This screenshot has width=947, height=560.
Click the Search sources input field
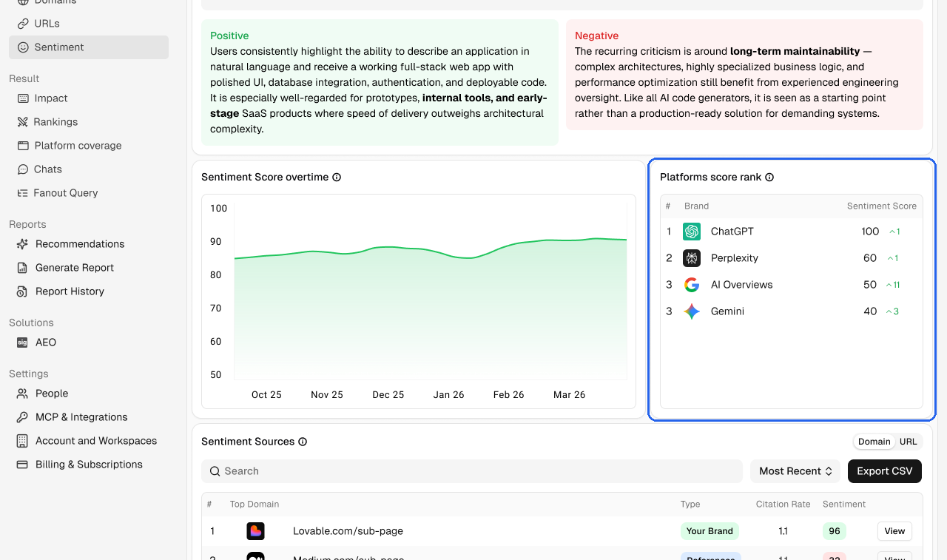[x=472, y=471]
